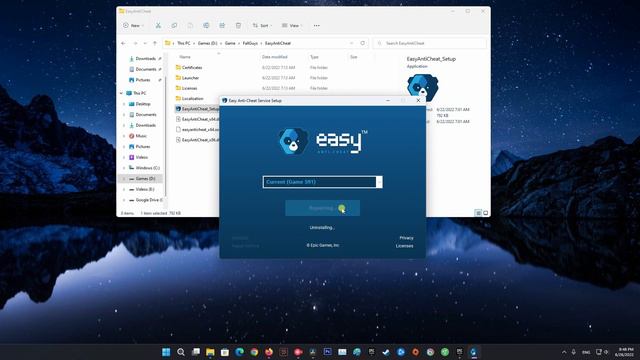Screen dimensions: 640x360
Task: Click the Copy icon in Explorer toolbar
Action: click(x=174, y=25)
